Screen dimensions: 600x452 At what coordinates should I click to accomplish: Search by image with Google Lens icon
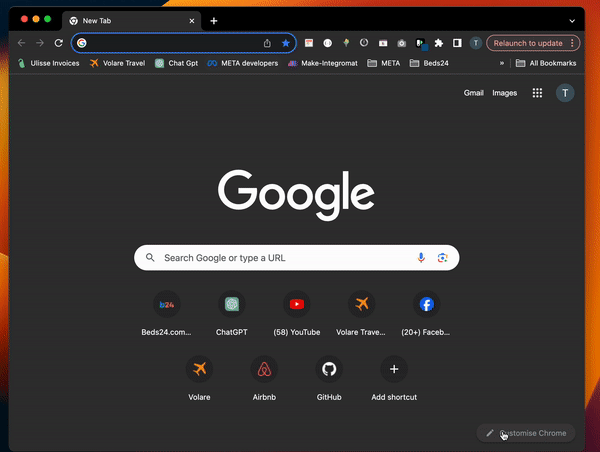pos(442,258)
